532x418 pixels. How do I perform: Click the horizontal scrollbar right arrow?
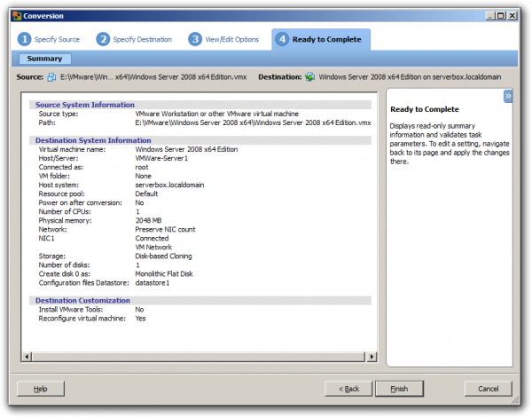pos(372,357)
